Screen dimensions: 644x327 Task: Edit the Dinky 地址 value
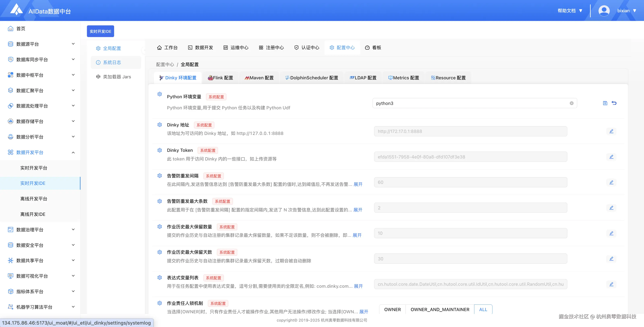point(612,131)
